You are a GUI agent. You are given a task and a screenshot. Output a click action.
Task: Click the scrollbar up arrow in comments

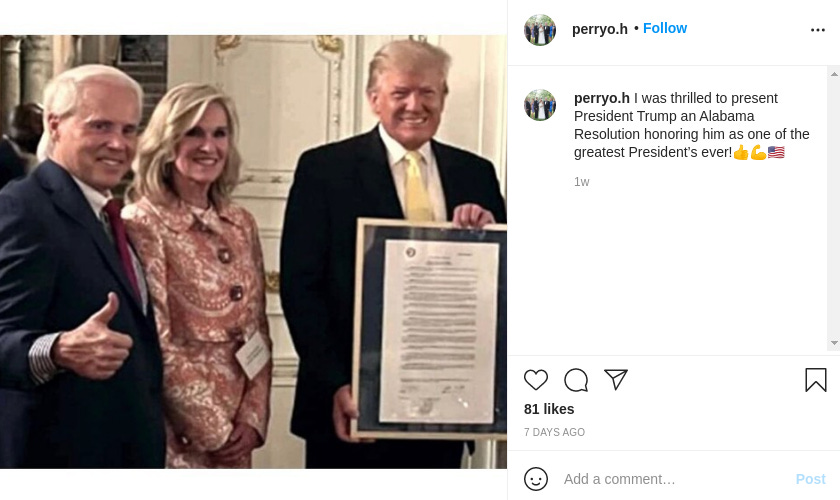coord(834,74)
